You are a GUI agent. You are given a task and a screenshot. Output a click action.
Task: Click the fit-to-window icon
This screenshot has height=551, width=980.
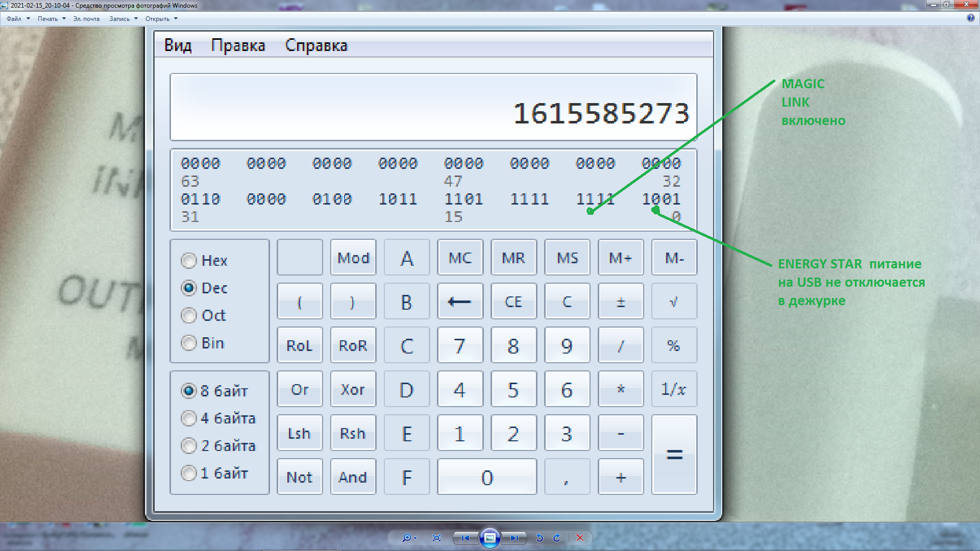[x=436, y=538]
